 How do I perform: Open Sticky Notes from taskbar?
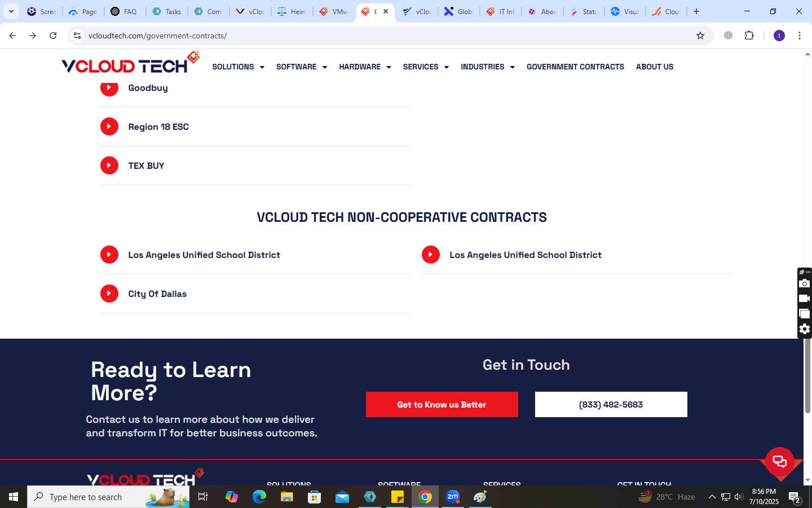click(398, 497)
